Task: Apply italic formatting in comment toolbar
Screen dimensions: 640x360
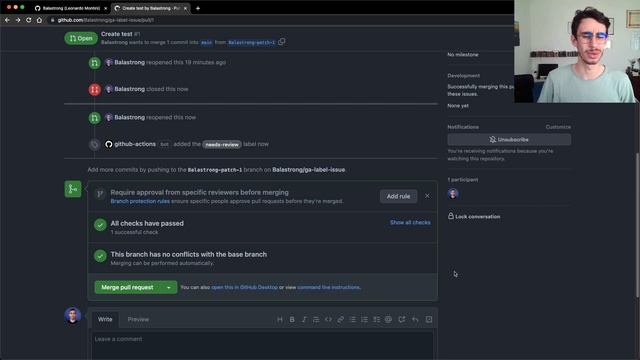Action: coord(304,320)
